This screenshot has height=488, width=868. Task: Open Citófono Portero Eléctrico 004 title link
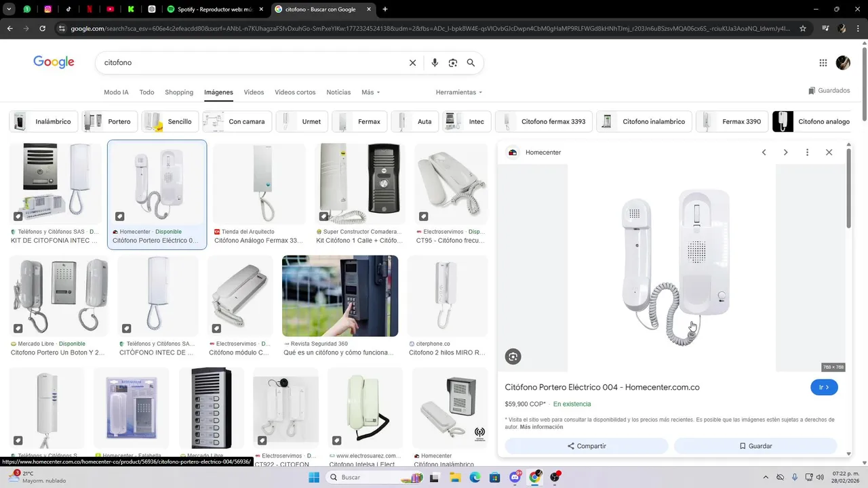(x=602, y=387)
